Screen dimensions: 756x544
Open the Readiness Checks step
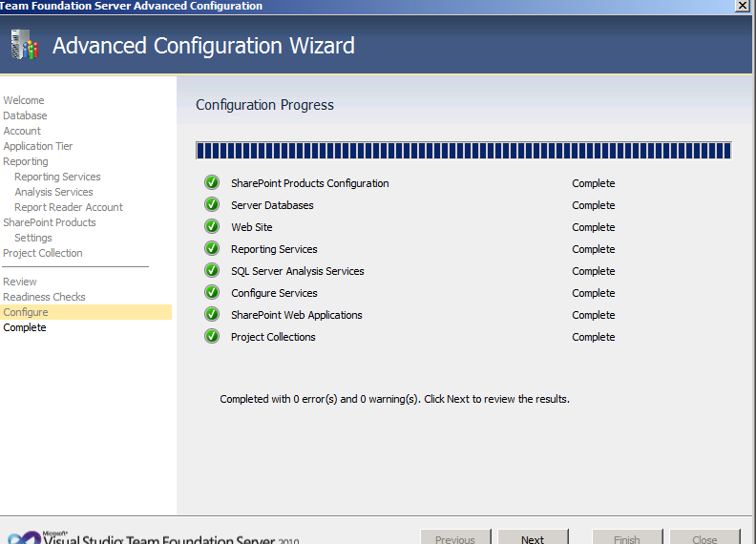tap(44, 297)
